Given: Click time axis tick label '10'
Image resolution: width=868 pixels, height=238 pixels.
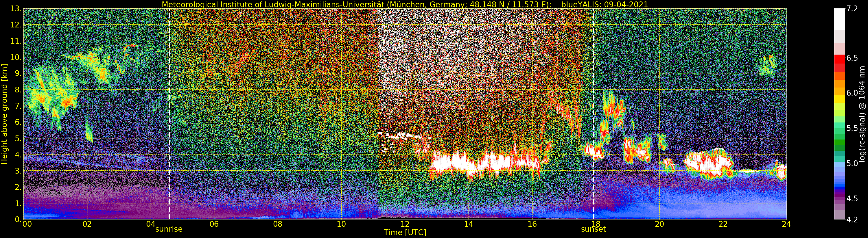Looking at the screenshot, I should tap(341, 224).
